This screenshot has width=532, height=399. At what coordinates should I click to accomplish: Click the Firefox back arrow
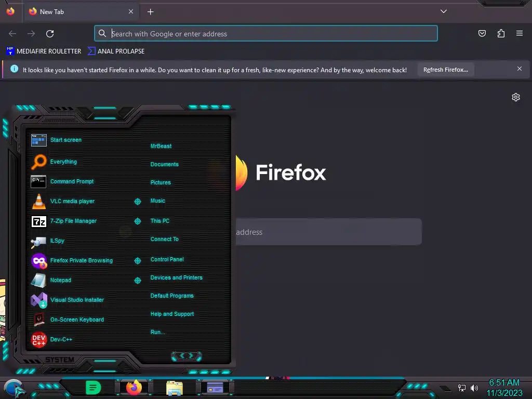tap(12, 34)
